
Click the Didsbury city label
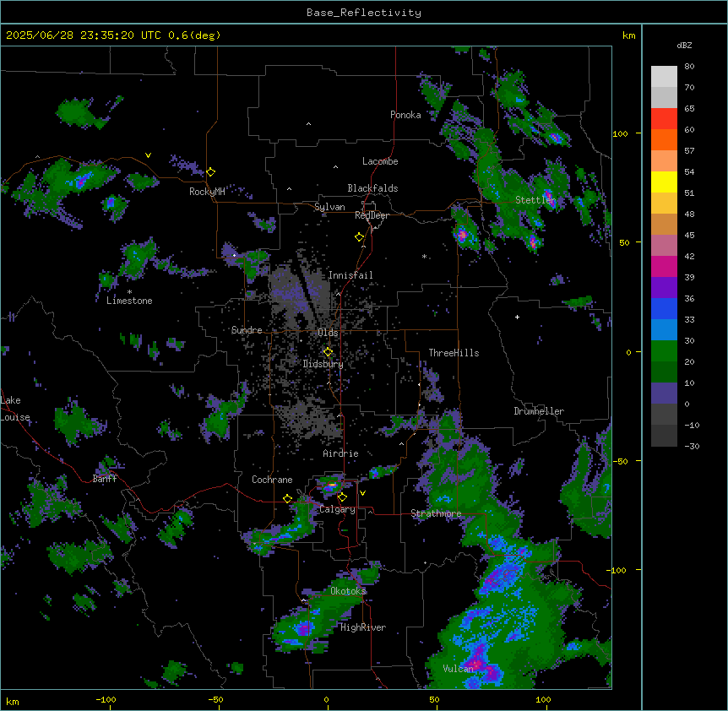pyautogui.click(x=323, y=364)
